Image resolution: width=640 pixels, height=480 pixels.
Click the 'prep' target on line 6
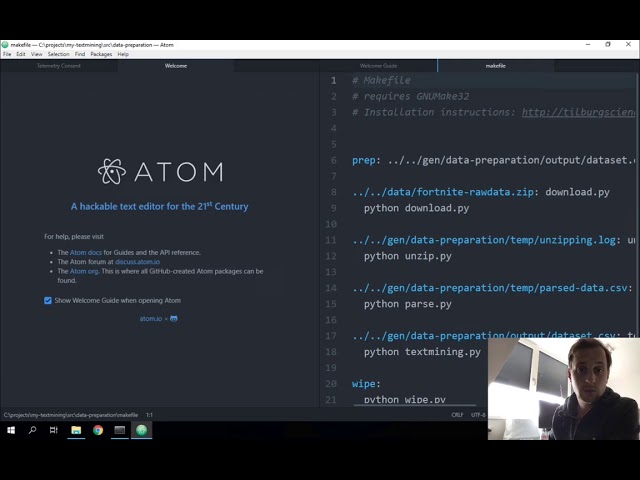364,160
